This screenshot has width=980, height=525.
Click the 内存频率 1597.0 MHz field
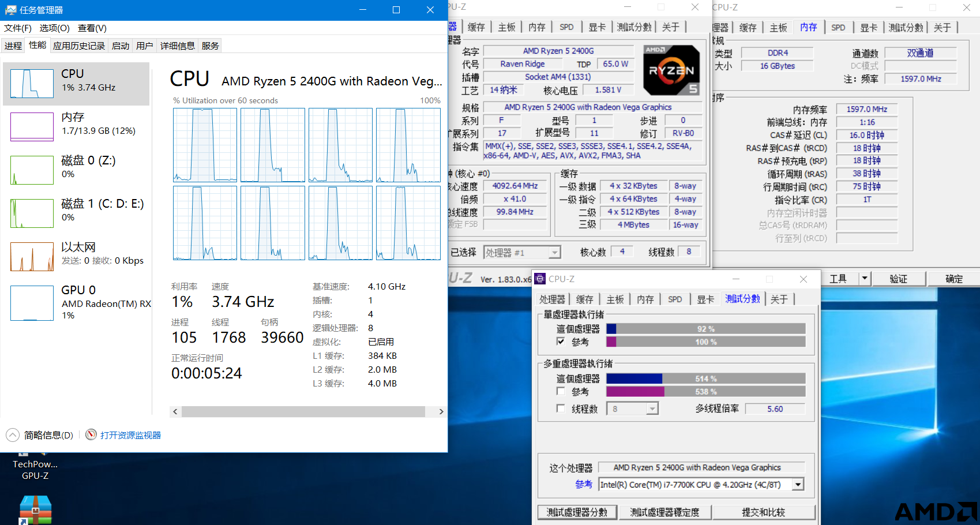coord(867,109)
